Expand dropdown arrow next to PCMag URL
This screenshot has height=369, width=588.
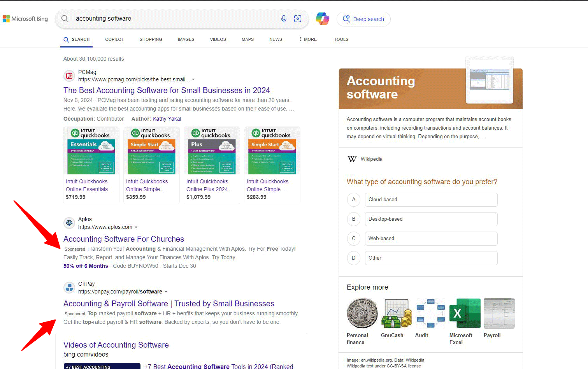click(193, 80)
